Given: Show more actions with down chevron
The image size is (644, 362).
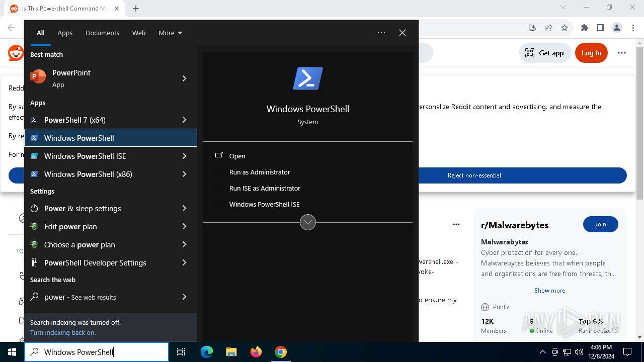Looking at the screenshot, I should 308,222.
